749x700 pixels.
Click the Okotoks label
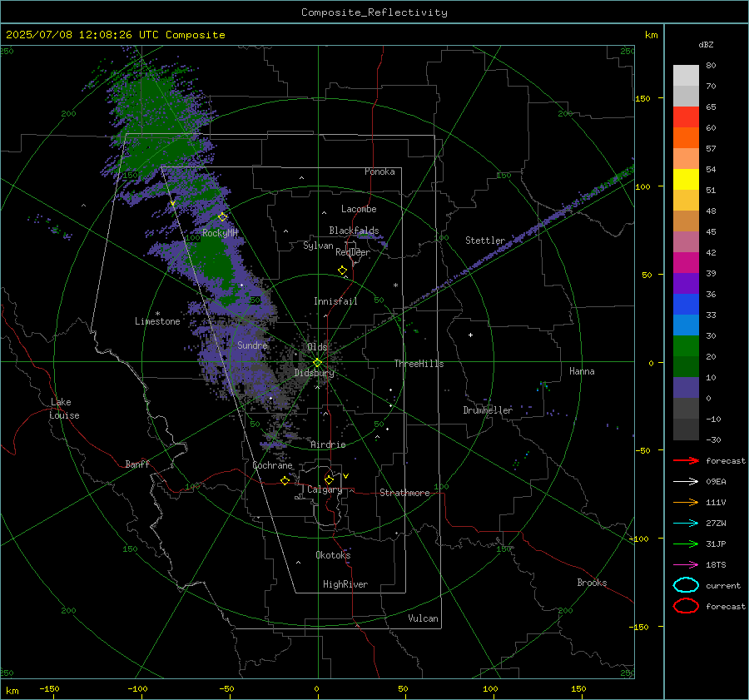pyautogui.click(x=333, y=555)
